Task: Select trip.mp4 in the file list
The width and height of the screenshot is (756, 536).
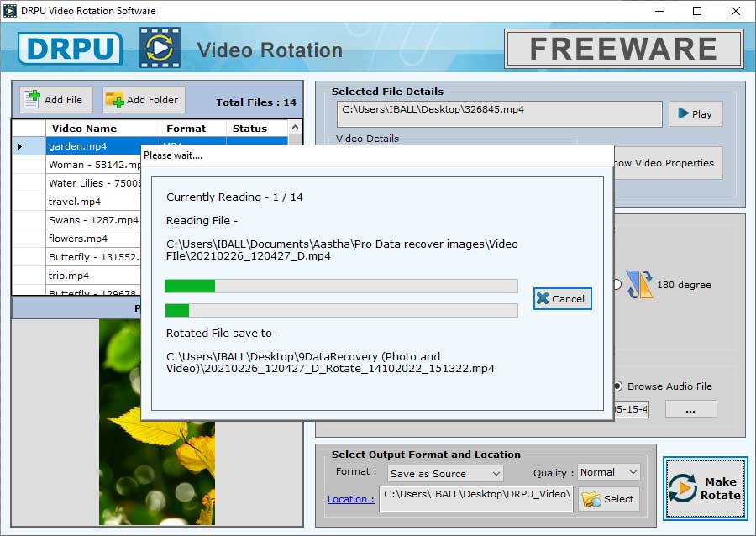Action: 94,276
